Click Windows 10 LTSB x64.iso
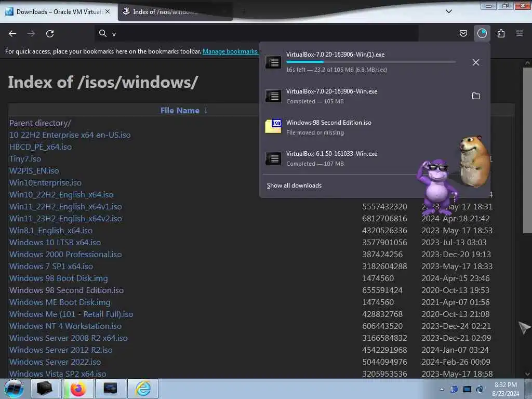532x399 pixels. [55, 243]
